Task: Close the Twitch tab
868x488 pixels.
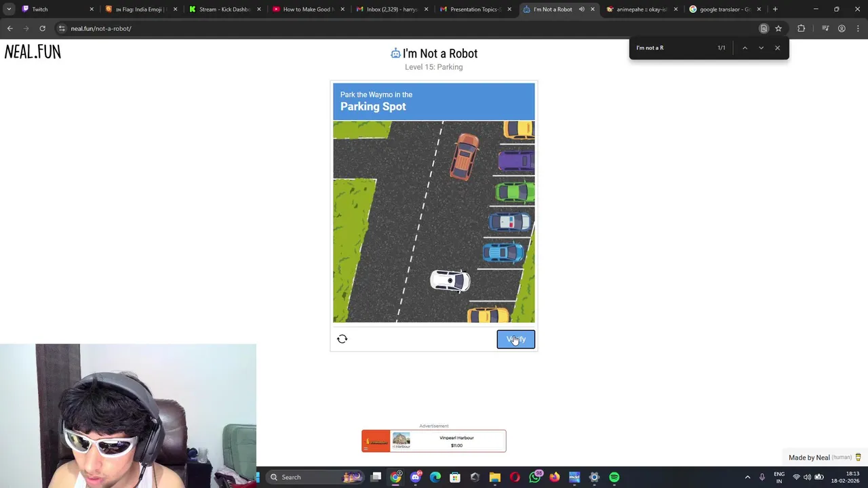Action: tap(92, 9)
